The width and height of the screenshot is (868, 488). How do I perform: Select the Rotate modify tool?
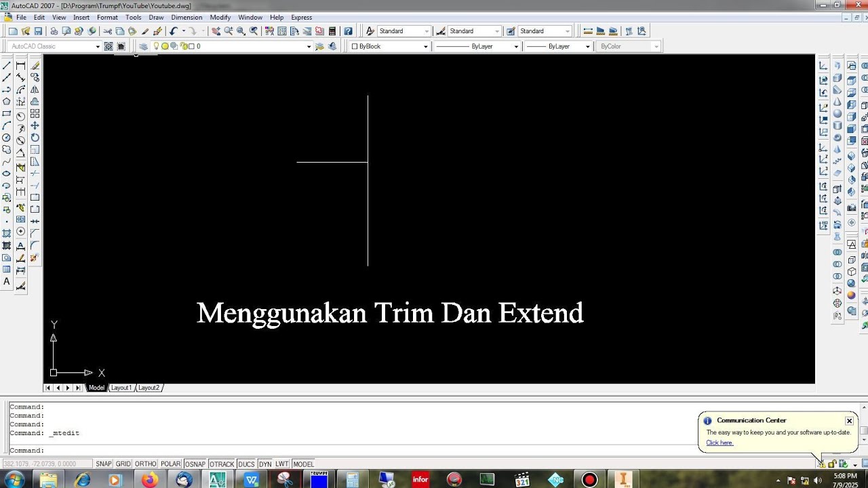35,138
